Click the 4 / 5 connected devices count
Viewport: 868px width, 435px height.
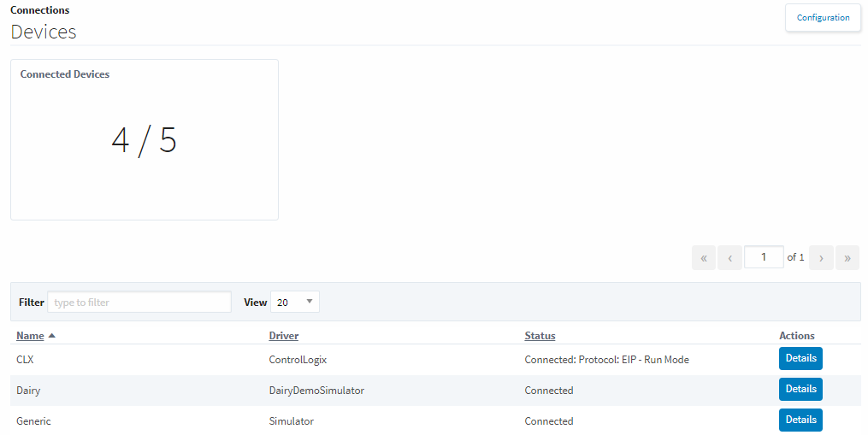point(144,140)
